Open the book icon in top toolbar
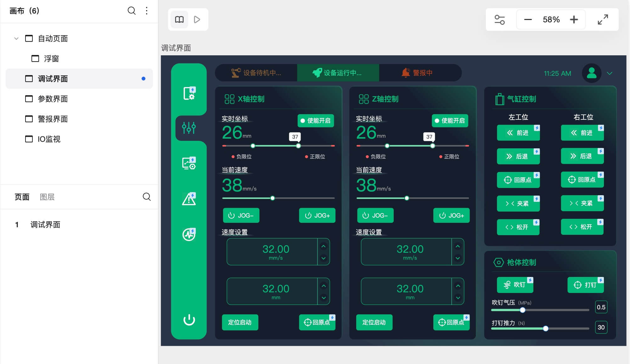630x364 pixels. pyautogui.click(x=179, y=19)
